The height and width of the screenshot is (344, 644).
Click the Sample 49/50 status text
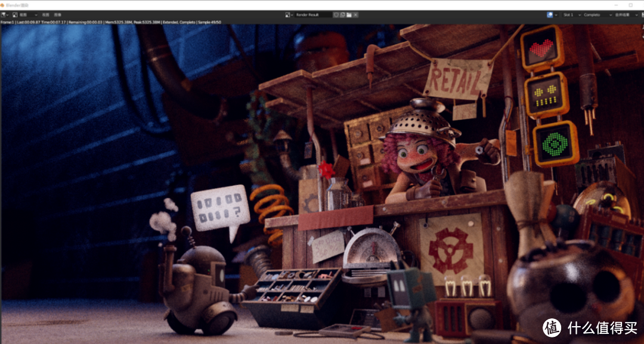(210, 22)
